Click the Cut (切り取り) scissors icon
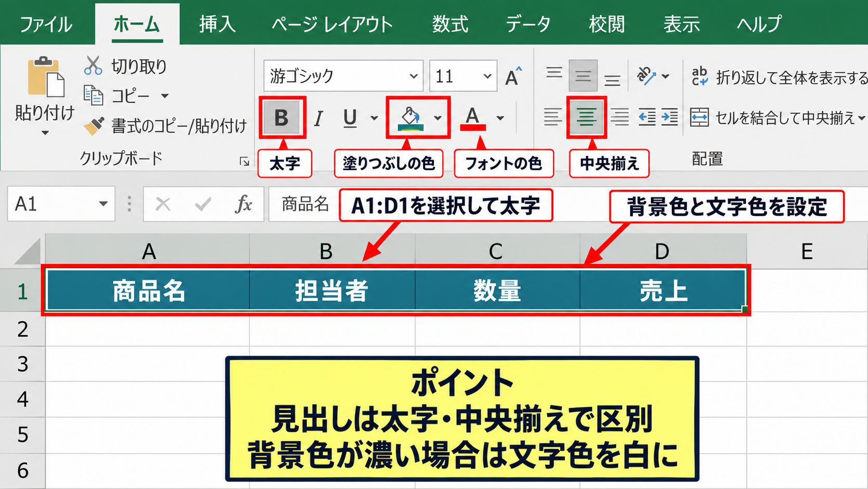 93,66
